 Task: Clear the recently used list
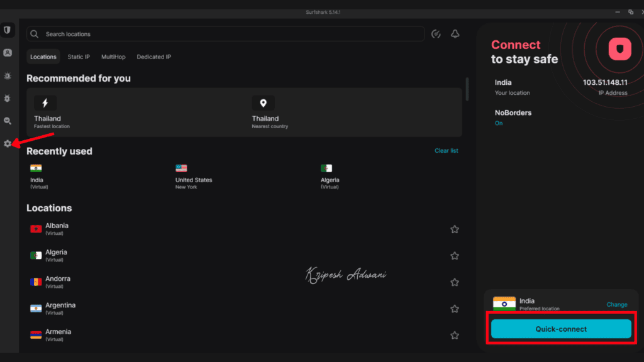(x=447, y=151)
